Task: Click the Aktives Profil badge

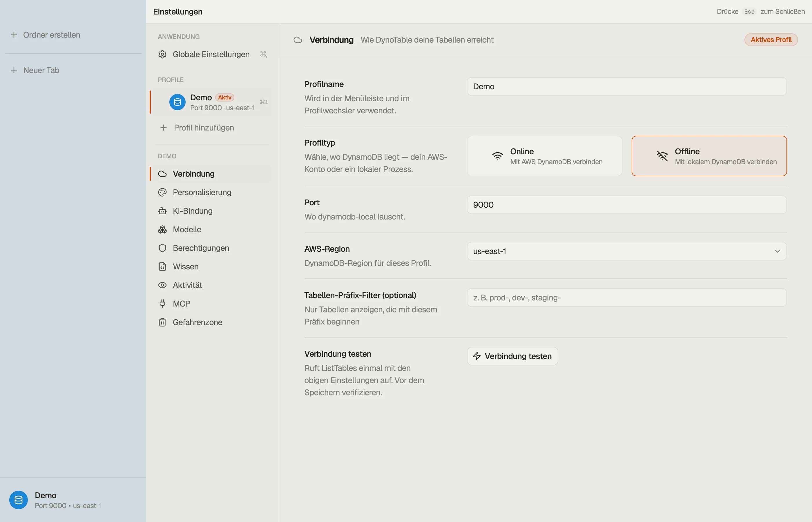Action: 771,40
